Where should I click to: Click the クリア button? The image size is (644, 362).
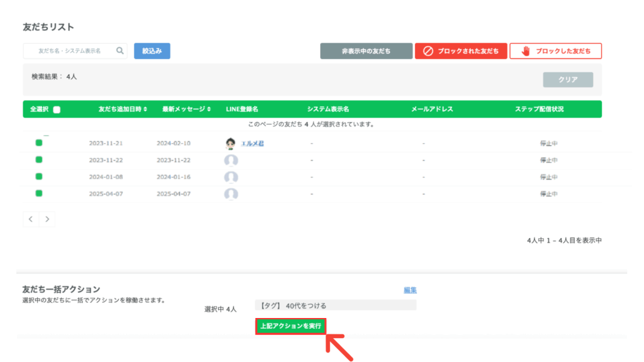[568, 80]
